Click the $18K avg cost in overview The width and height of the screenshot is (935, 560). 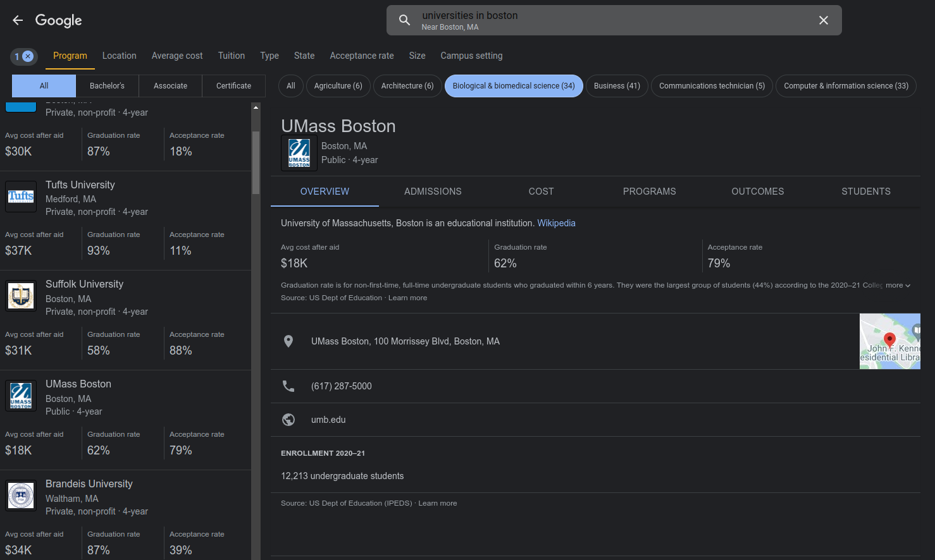(294, 264)
